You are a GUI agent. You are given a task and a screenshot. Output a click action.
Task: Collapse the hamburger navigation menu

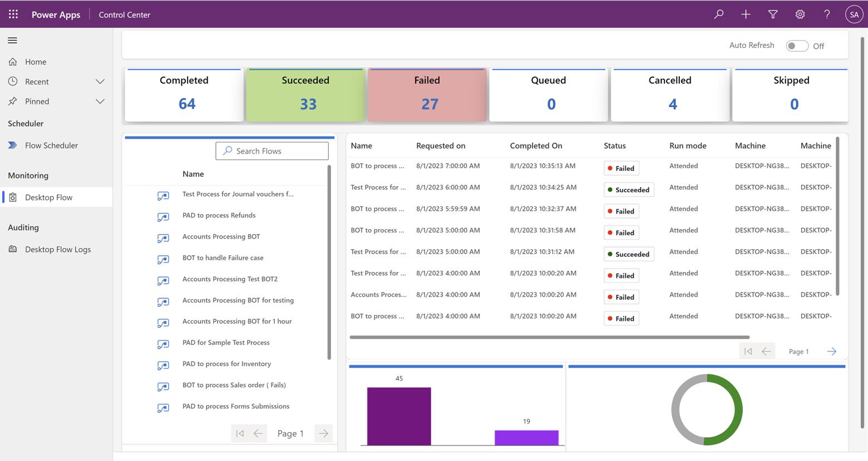click(x=12, y=40)
